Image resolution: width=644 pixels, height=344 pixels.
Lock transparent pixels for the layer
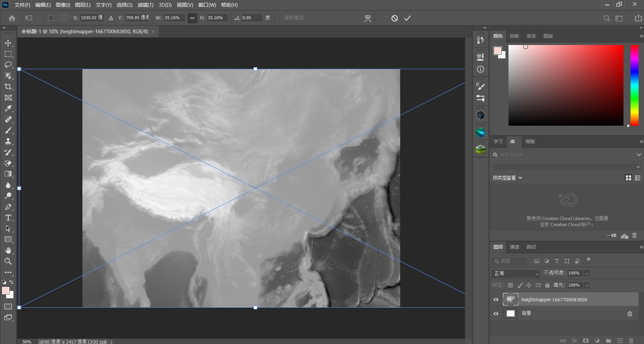click(510, 285)
